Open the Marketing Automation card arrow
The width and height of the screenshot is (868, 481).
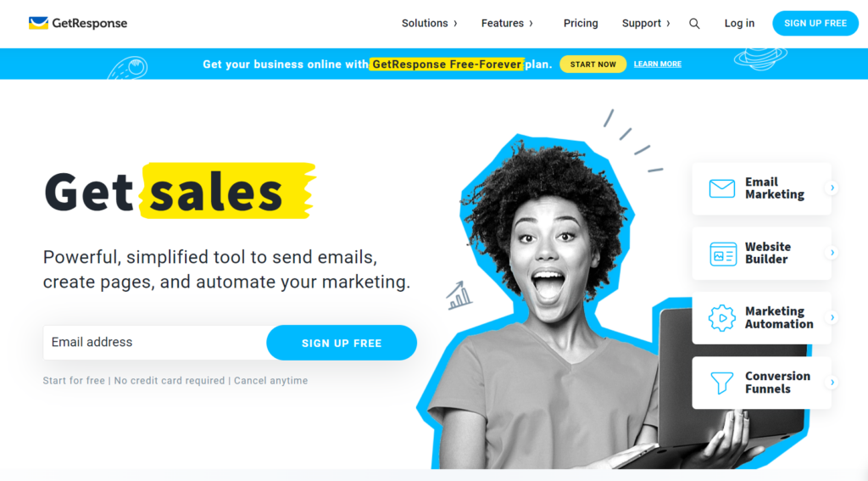pyautogui.click(x=832, y=317)
